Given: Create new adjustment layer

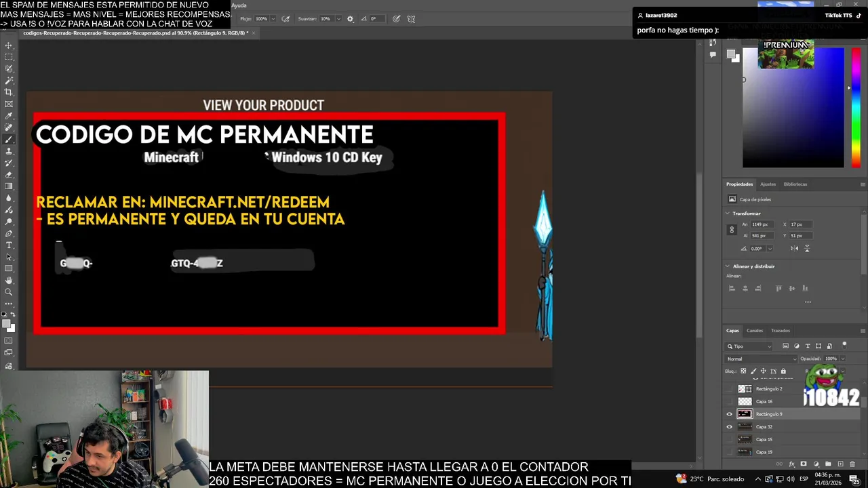Looking at the screenshot, I should [x=816, y=464].
